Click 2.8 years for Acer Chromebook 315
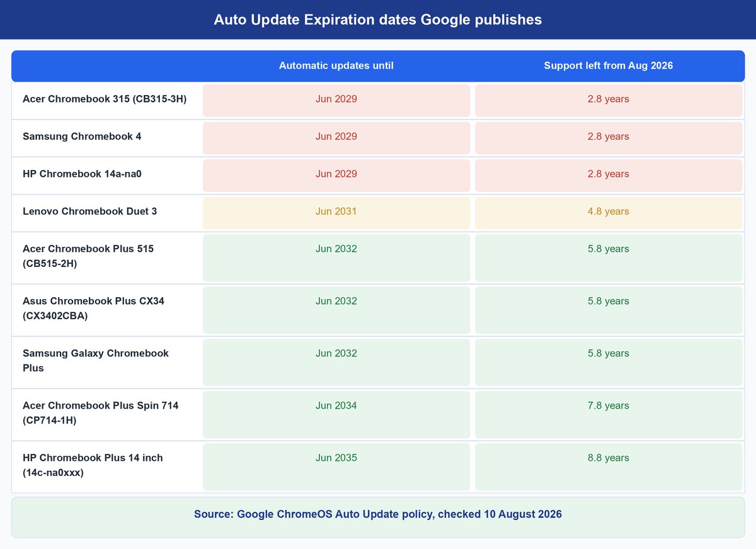 pos(609,101)
